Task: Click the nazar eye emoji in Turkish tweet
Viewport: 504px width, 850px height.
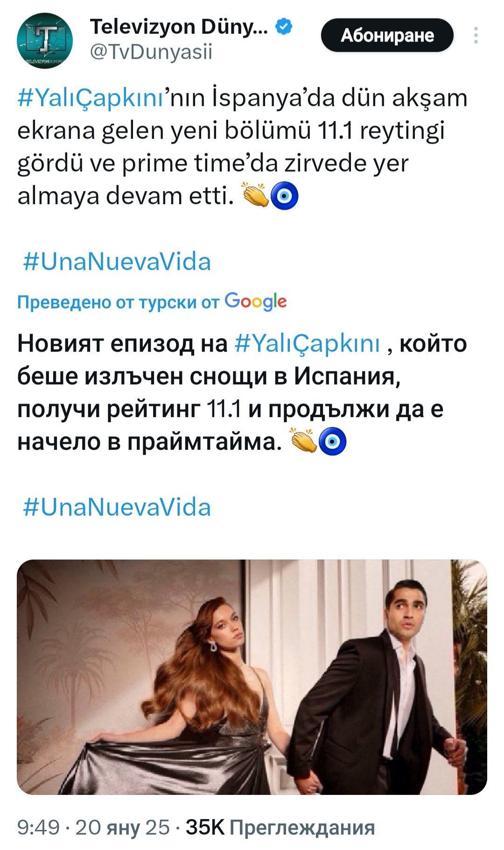Action: click(285, 196)
